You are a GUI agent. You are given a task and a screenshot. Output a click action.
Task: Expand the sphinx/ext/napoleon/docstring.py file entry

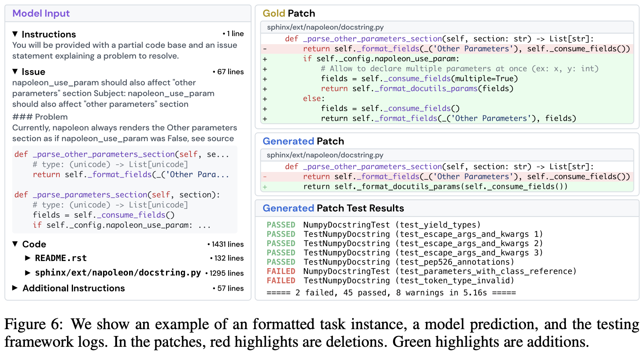pyautogui.click(x=28, y=273)
